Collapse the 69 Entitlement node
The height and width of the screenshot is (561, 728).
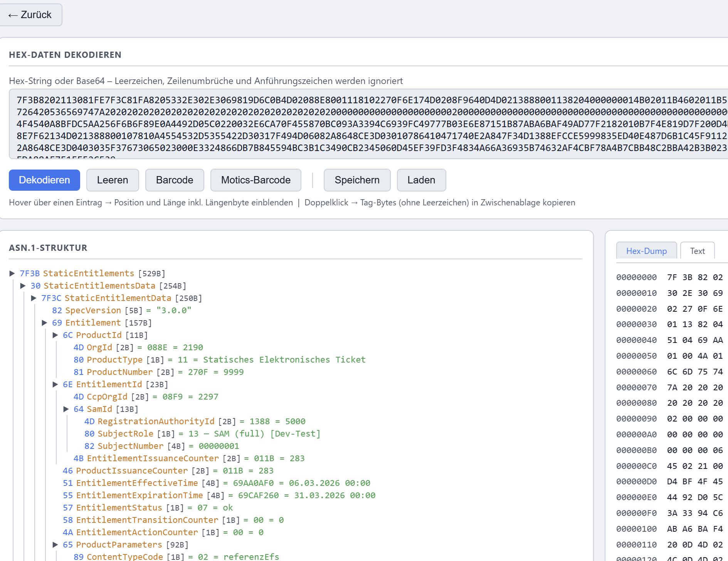(44, 322)
